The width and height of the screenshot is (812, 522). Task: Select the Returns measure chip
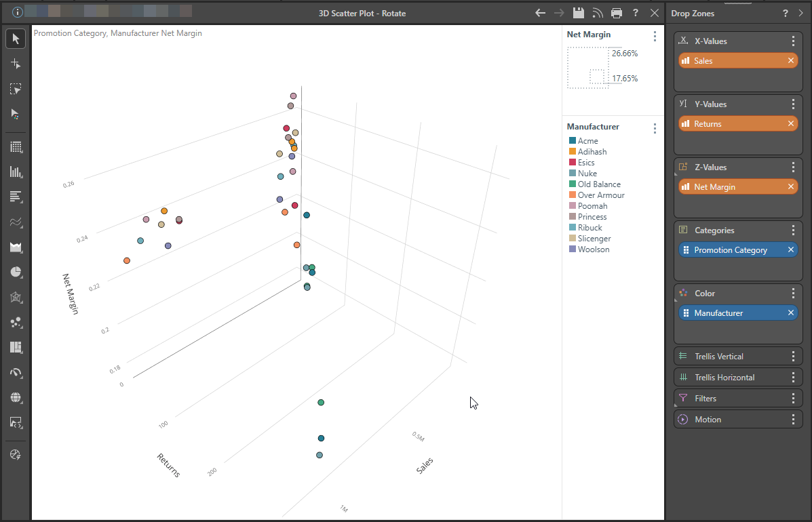coord(738,123)
